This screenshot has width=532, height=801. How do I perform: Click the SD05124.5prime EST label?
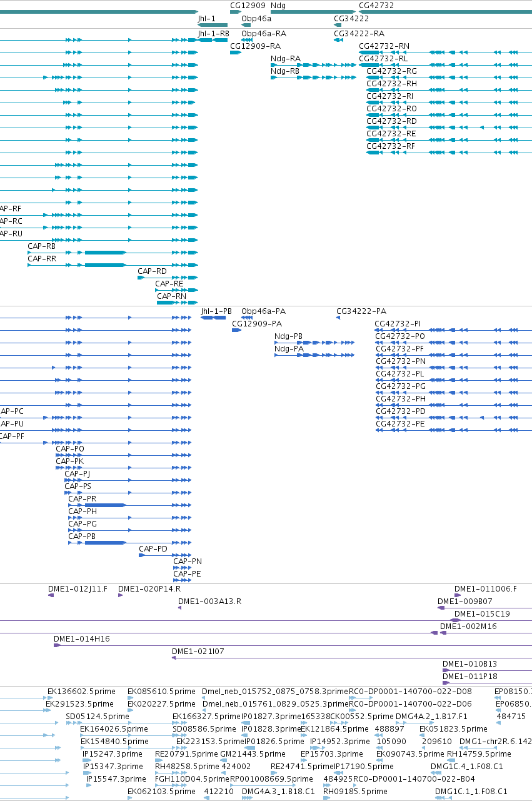97,716
